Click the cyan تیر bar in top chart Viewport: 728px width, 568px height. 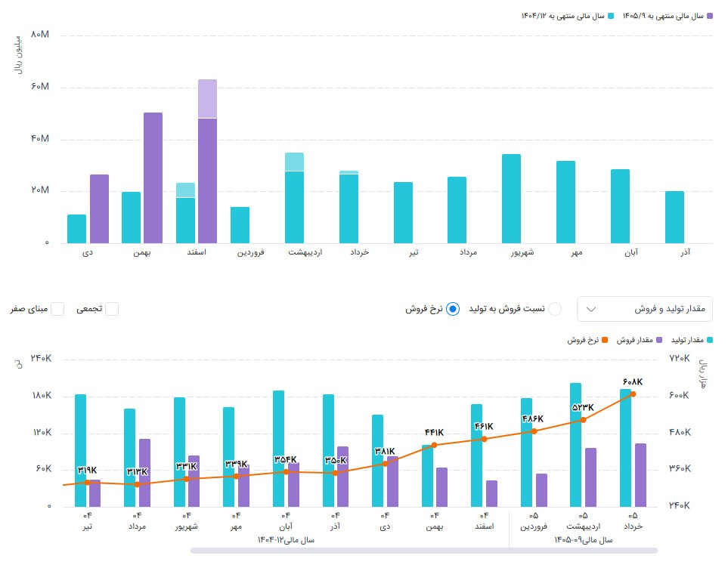[403, 212]
